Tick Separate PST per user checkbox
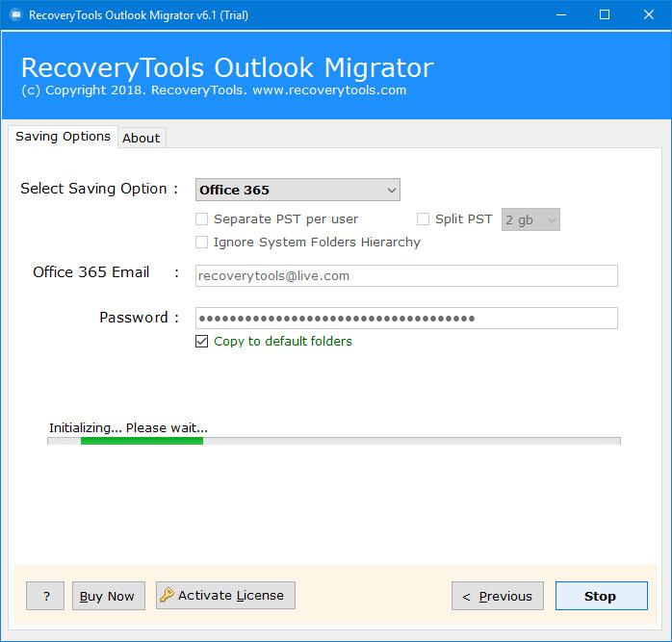The image size is (672, 642). 201,219
